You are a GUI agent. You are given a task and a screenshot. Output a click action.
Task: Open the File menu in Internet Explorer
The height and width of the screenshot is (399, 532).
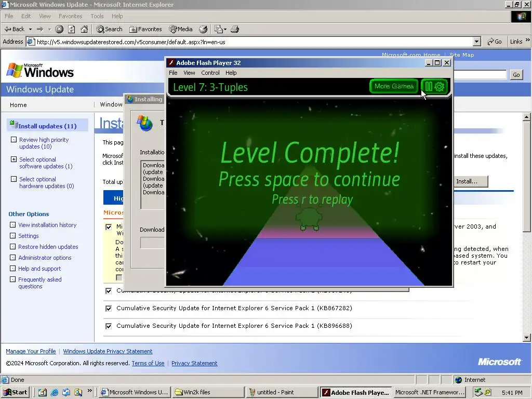9,16
